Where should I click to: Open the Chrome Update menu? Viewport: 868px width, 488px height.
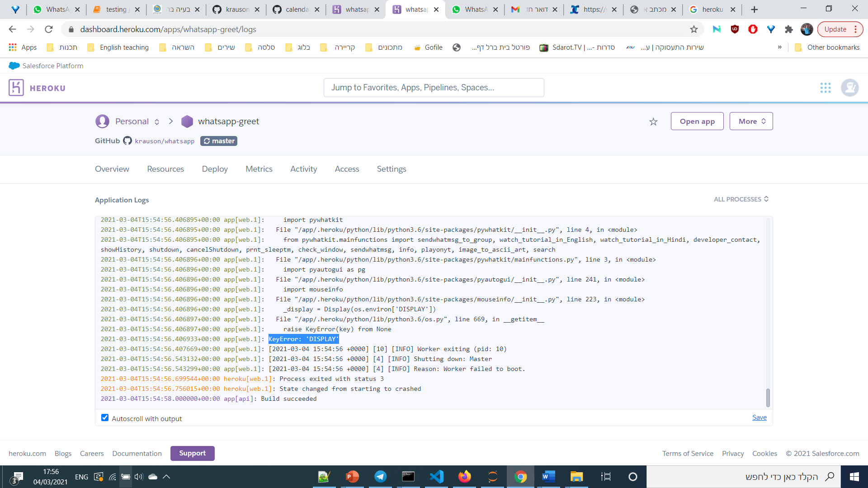[x=840, y=29]
